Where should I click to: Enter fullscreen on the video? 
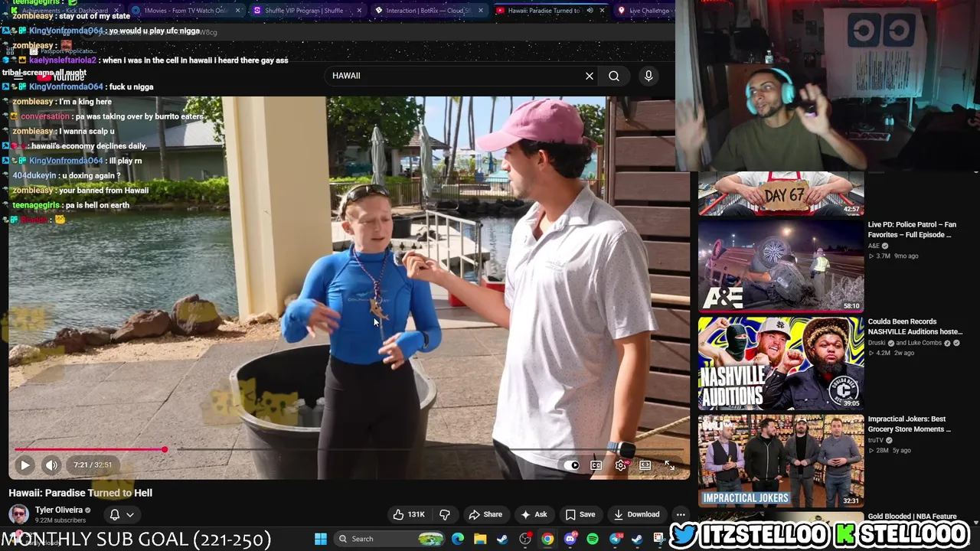point(669,465)
